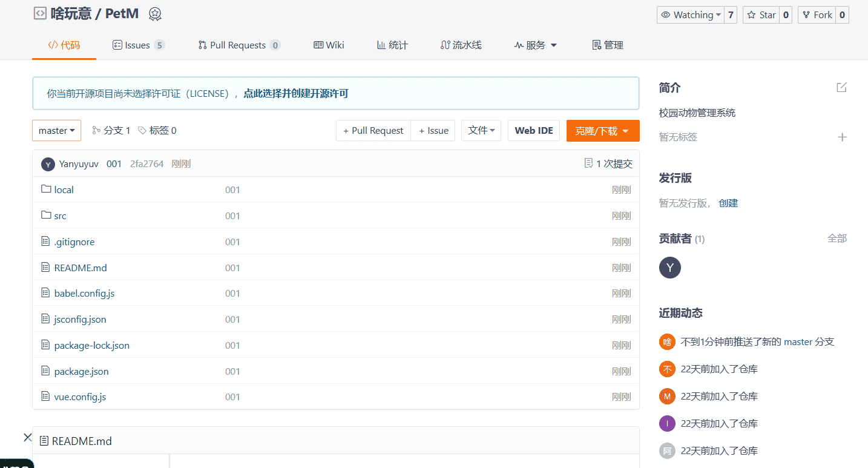Toggle the Watching dropdown button

coord(690,15)
